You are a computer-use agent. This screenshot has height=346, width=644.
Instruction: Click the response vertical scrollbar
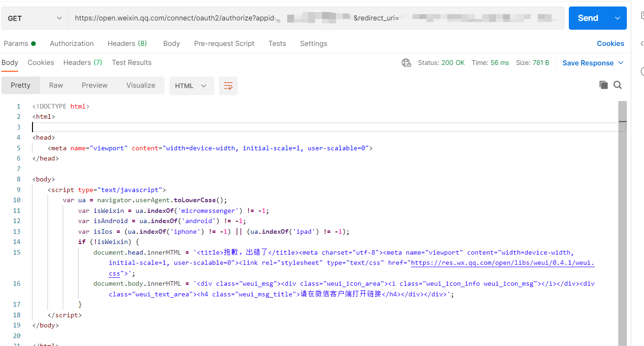click(x=623, y=224)
